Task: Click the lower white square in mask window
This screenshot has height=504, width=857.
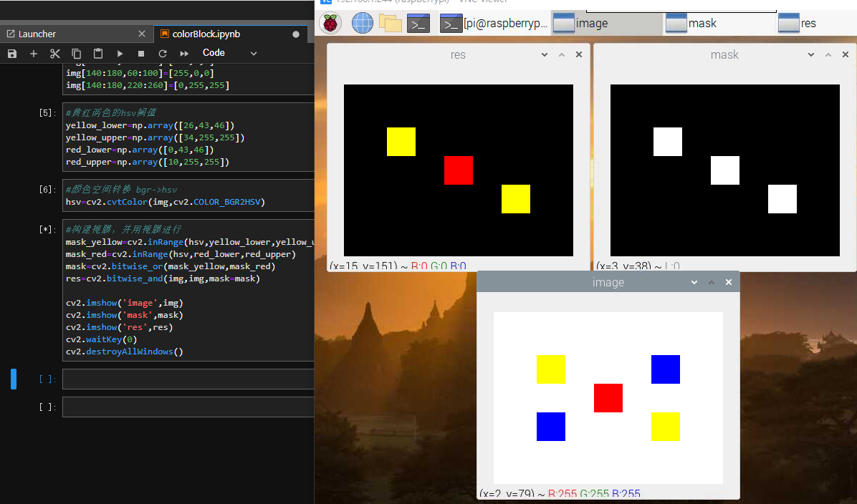Action: (x=782, y=199)
